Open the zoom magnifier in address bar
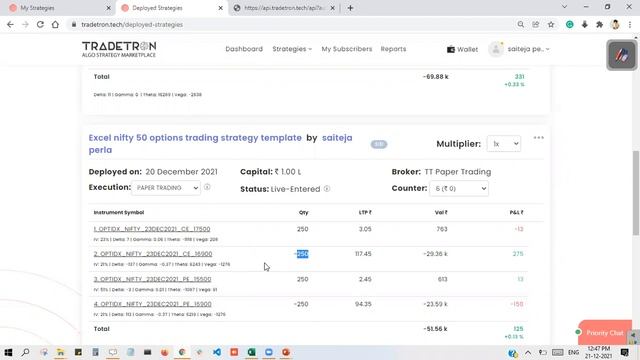The image size is (640, 360). tap(520, 24)
